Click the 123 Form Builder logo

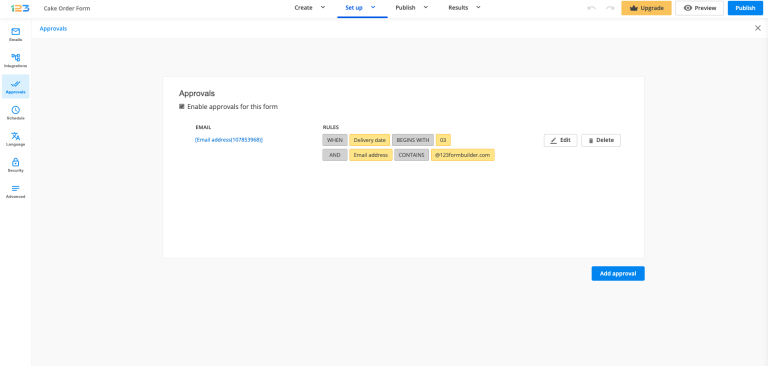point(20,8)
